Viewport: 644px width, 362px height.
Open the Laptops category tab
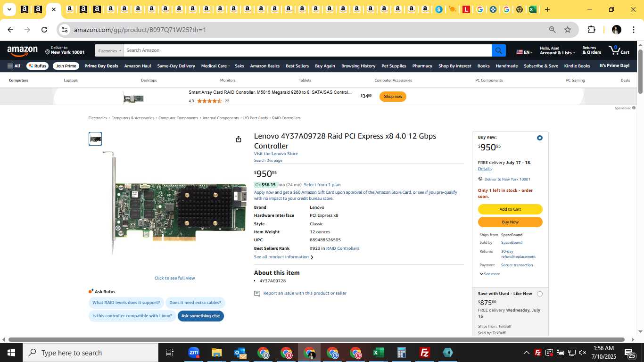(71, 80)
